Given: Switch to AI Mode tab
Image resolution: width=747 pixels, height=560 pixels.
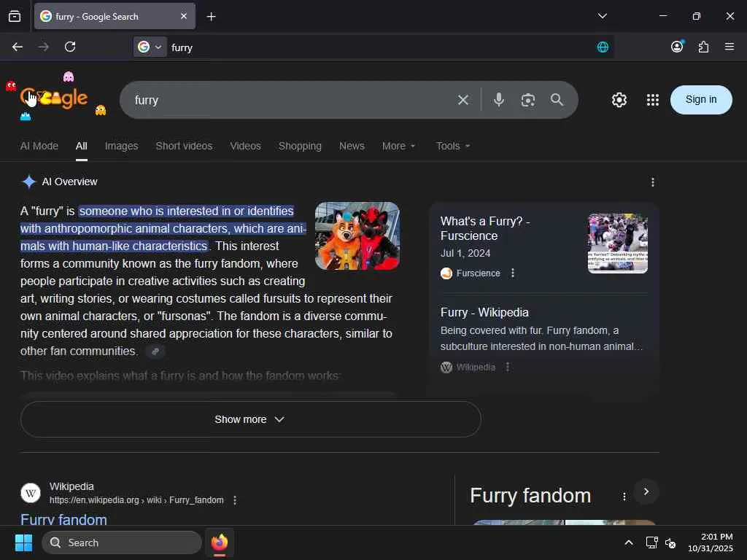Looking at the screenshot, I should coord(39,146).
